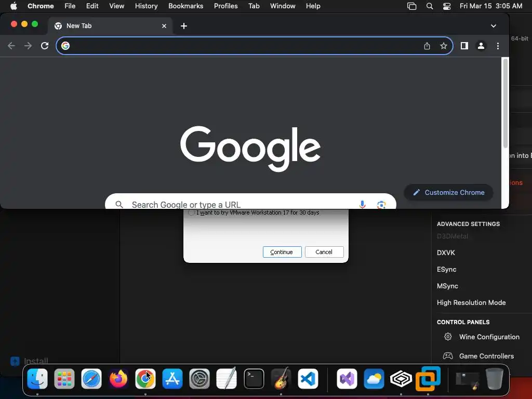Open Chrome side panel
The image size is (532, 399).
click(x=464, y=46)
